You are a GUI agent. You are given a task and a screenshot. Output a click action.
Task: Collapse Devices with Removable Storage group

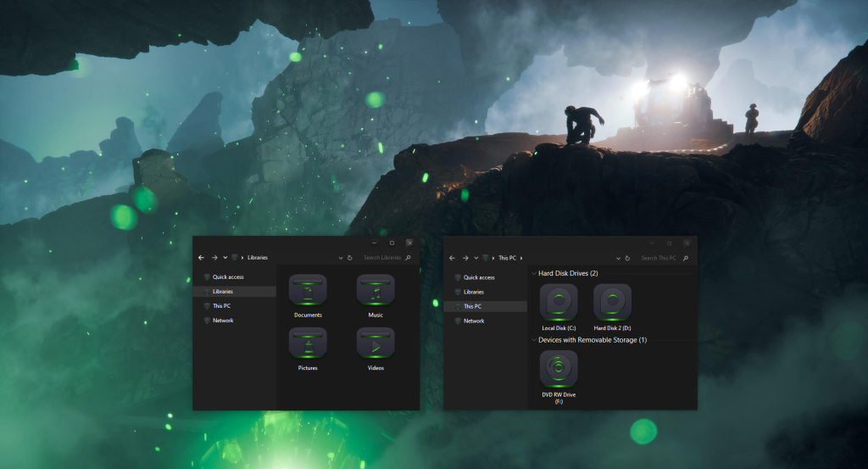pos(533,340)
